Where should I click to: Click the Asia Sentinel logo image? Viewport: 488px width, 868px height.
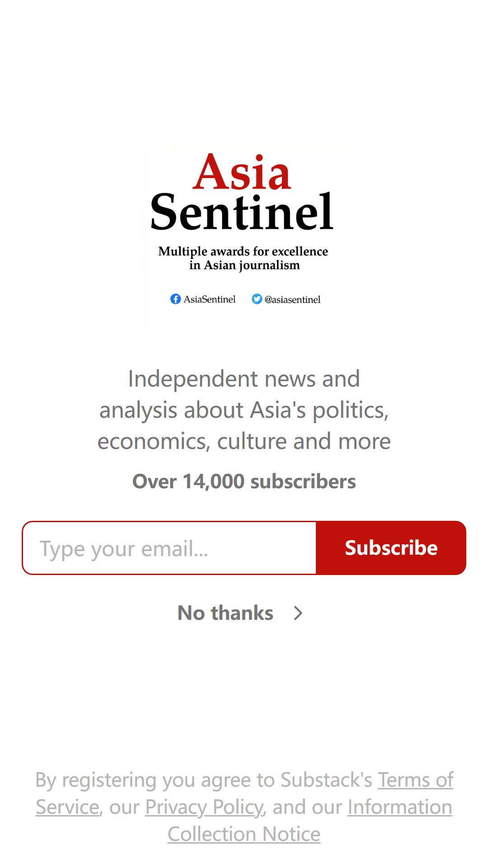coord(244,229)
